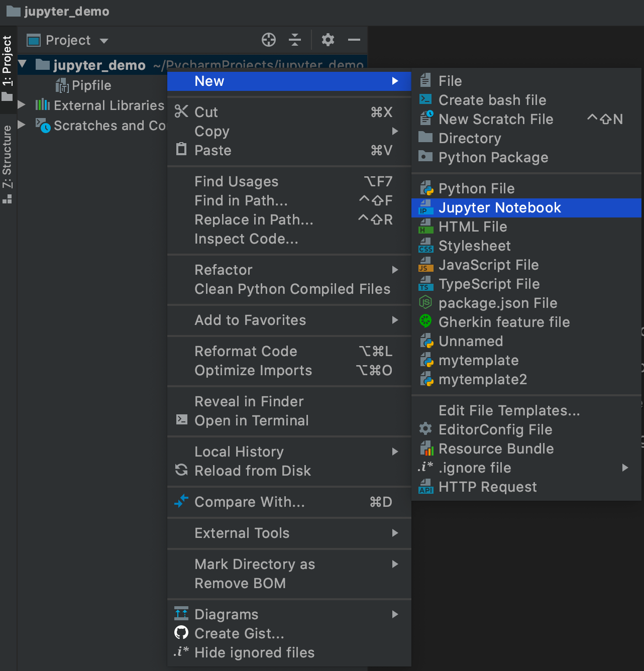Select the mytemplate file template
The width and height of the screenshot is (644, 671).
click(x=526, y=360)
